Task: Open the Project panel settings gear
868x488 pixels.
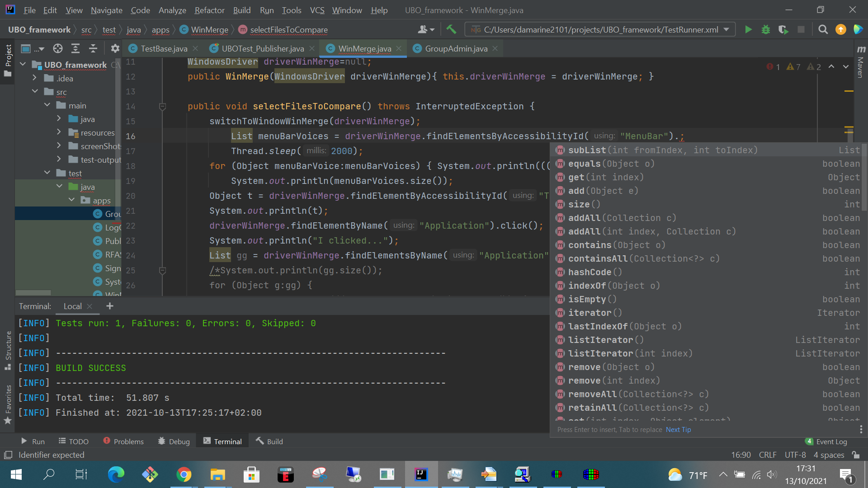Action: click(x=115, y=48)
